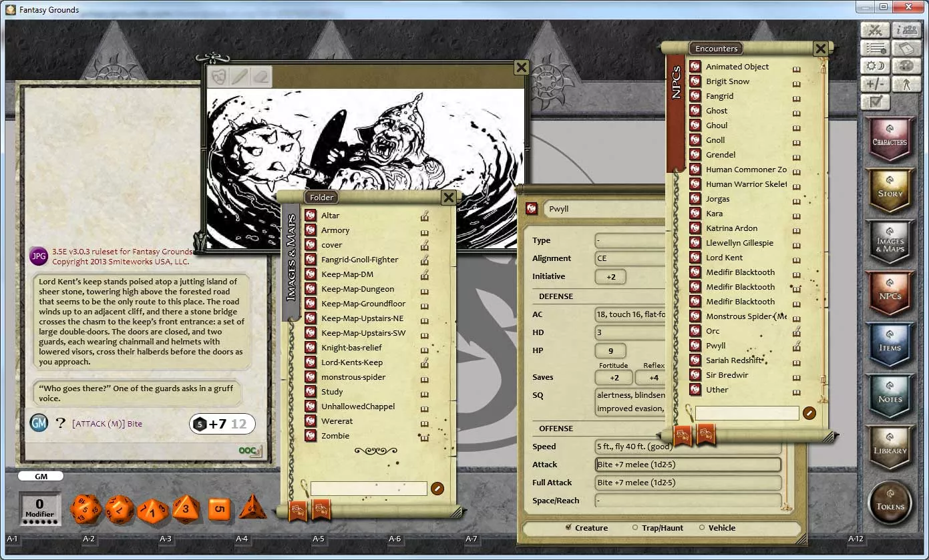Open Wererat in Folder list

tap(337, 421)
